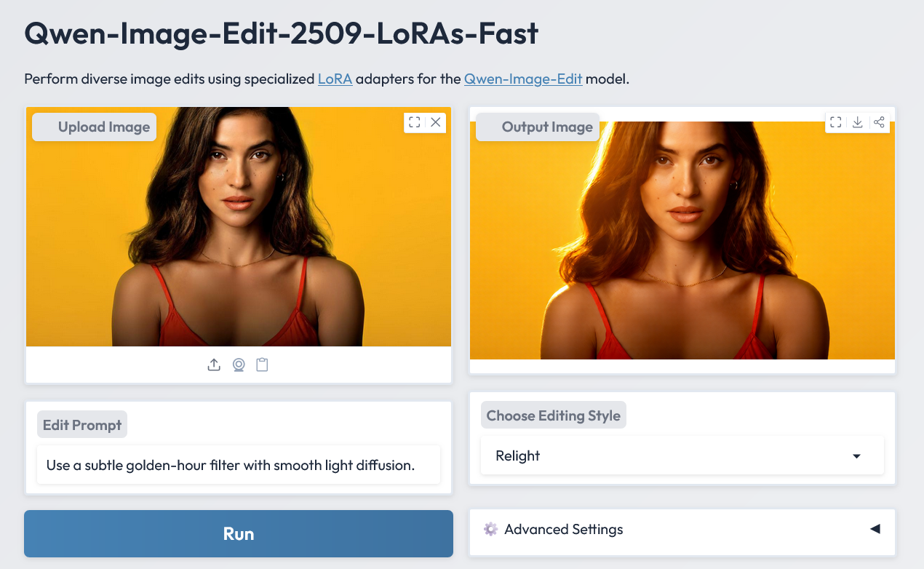Share the output image
Viewport: 924px width, 569px height.
[879, 122]
